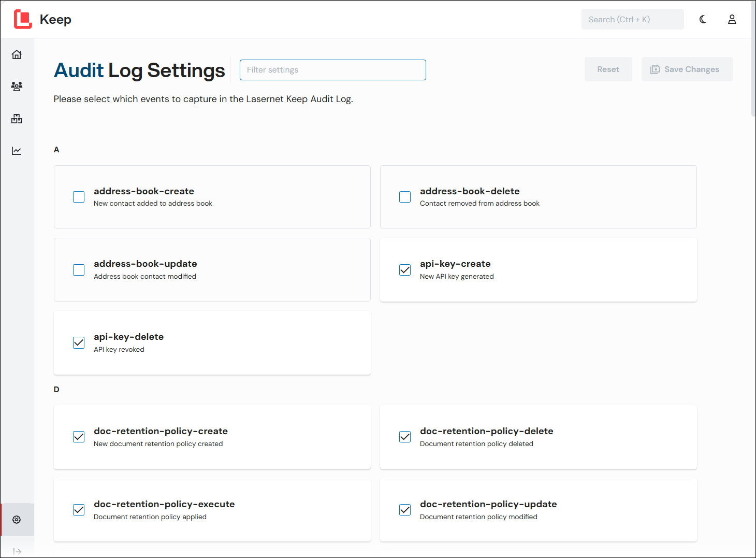Open the Home sidebar icon
The image size is (756, 558).
pos(17,54)
